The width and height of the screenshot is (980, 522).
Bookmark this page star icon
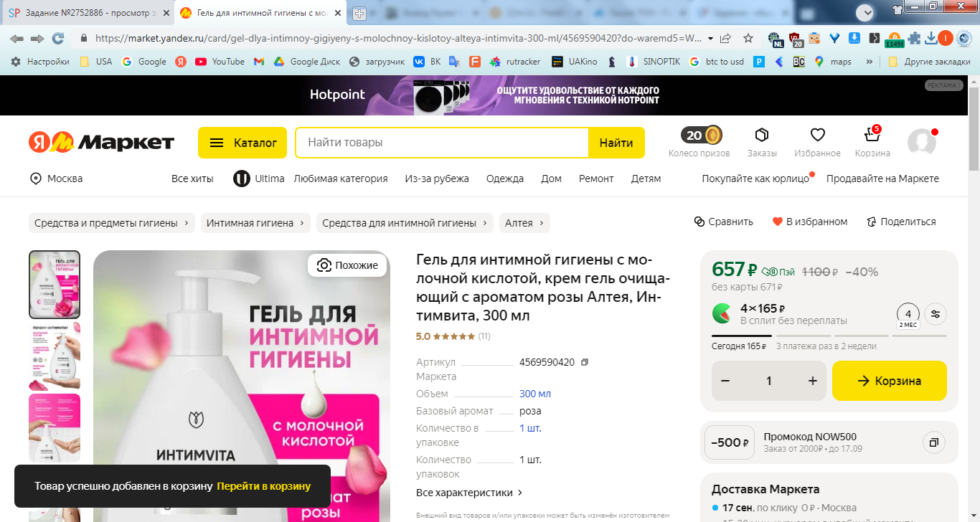coord(748,38)
